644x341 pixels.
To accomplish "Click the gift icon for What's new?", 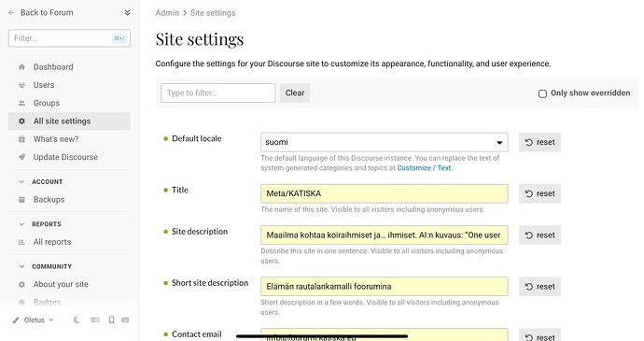I will [x=21, y=139].
